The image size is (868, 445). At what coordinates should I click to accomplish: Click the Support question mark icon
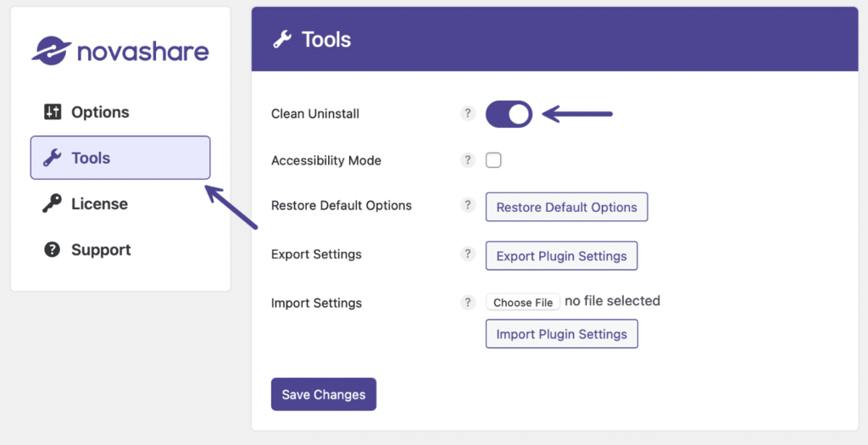(52, 249)
